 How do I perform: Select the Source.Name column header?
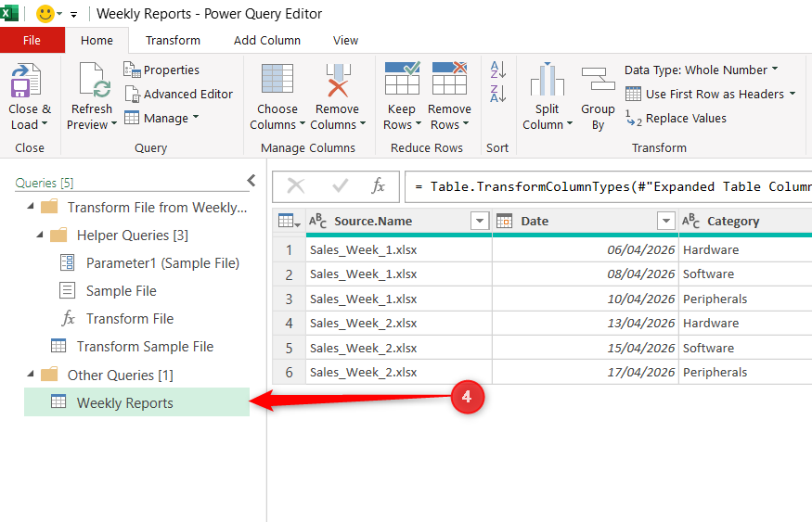(399, 221)
